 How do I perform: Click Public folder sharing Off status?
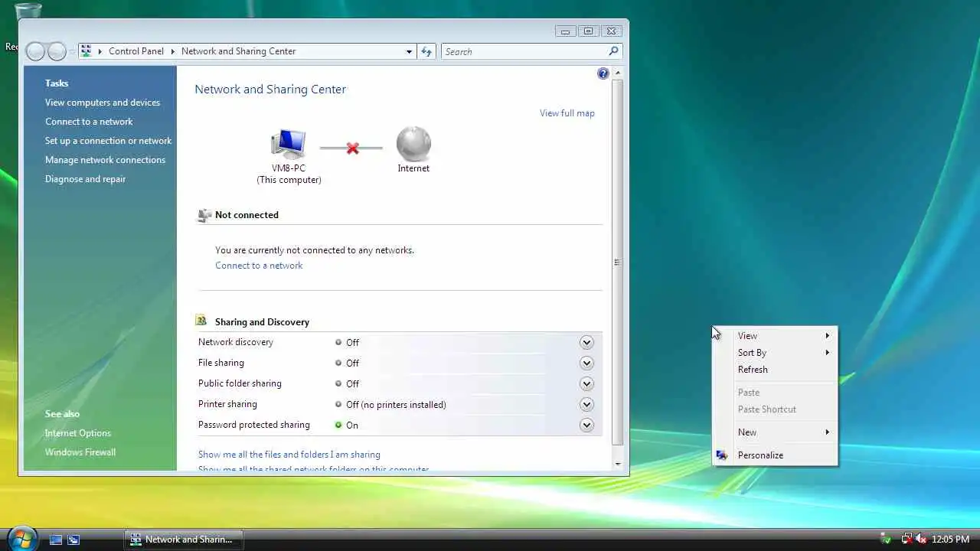(348, 384)
